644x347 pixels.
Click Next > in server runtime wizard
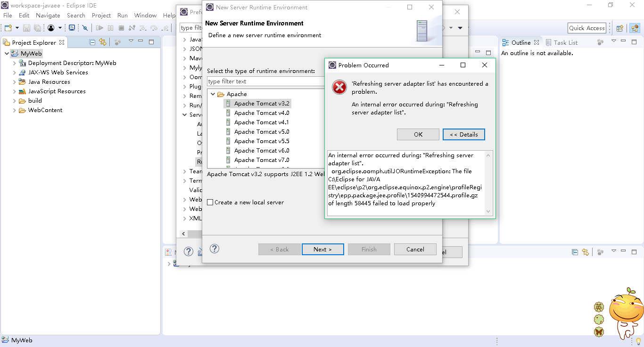click(x=322, y=249)
